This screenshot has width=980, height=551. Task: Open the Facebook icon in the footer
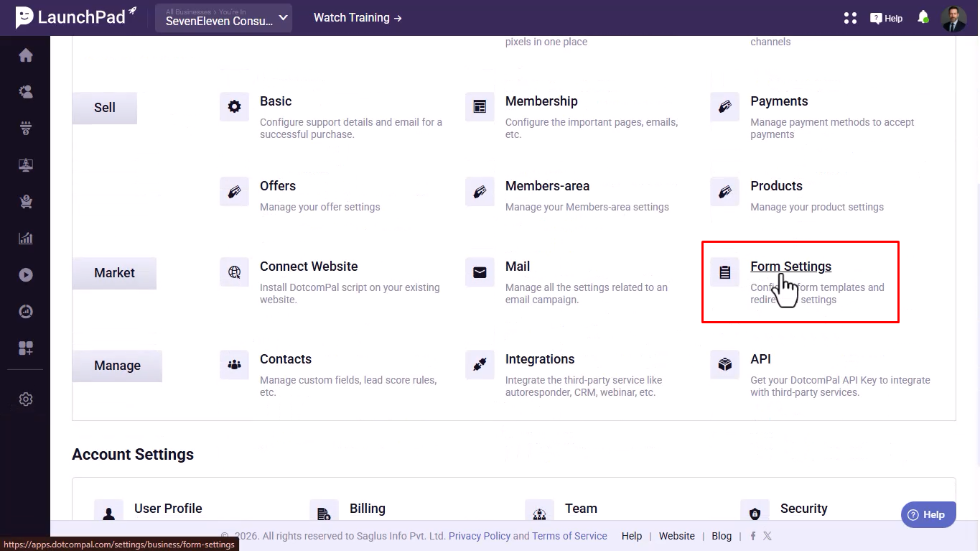[753, 536]
